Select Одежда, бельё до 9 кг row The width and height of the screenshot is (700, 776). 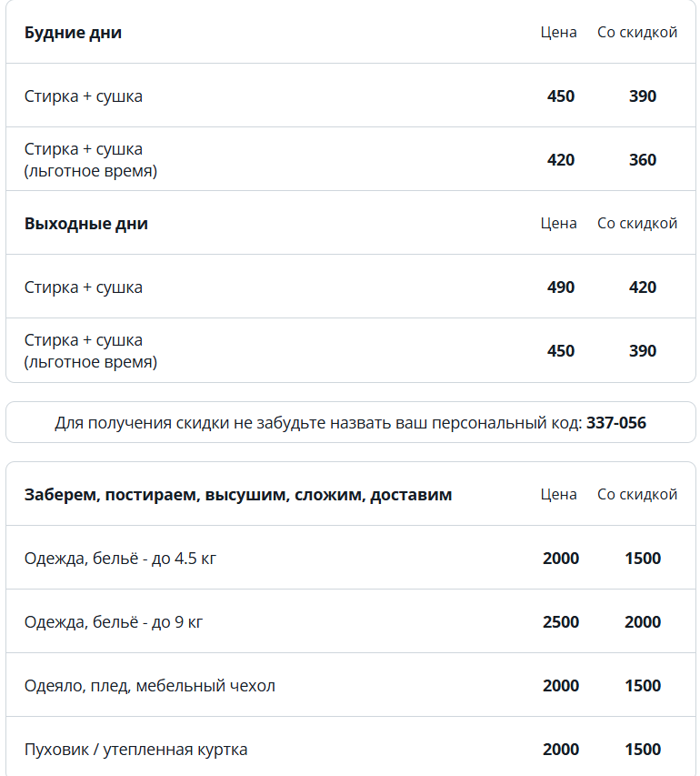tap(351, 621)
